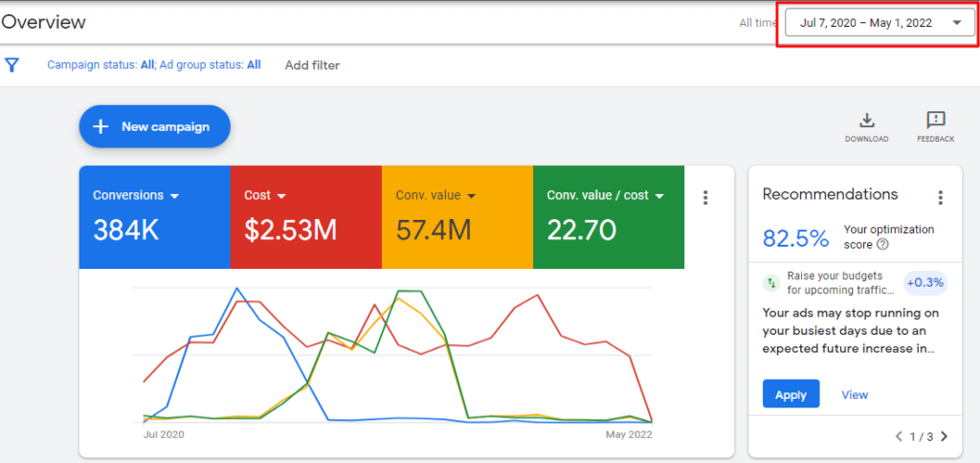Click the View recommendation link
Viewport: 980px width, 463px height.
(x=855, y=395)
